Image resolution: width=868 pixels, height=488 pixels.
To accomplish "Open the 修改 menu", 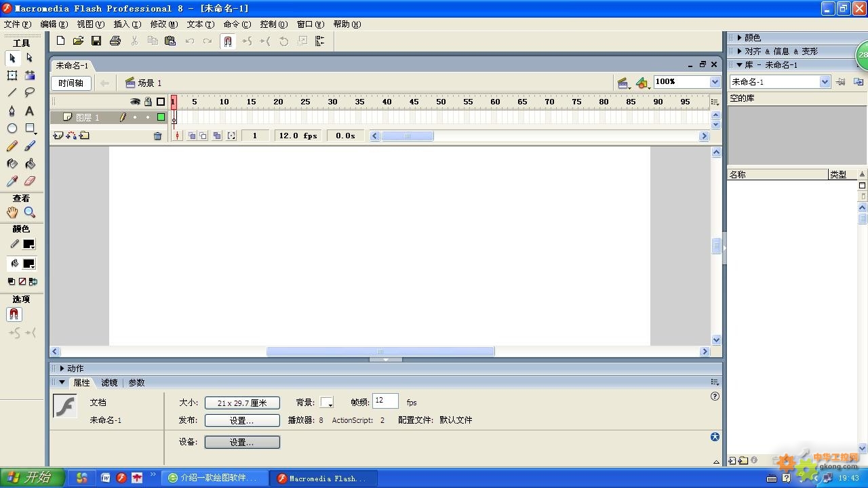I will (x=163, y=24).
